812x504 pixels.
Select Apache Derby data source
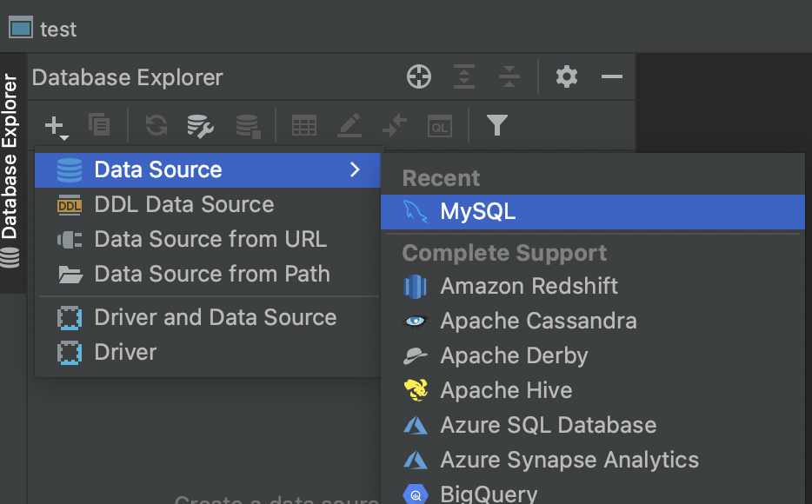[x=592, y=355]
